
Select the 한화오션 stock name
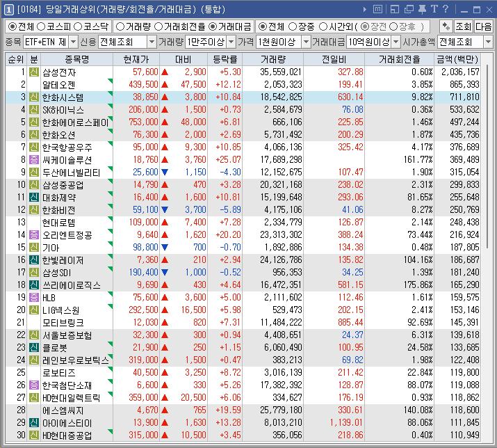click(59, 135)
